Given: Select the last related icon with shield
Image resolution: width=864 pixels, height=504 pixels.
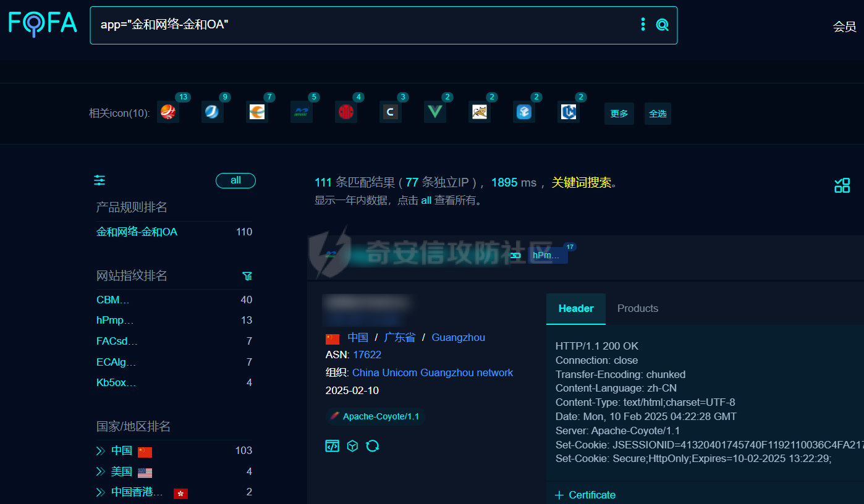Looking at the screenshot, I should pos(569,112).
